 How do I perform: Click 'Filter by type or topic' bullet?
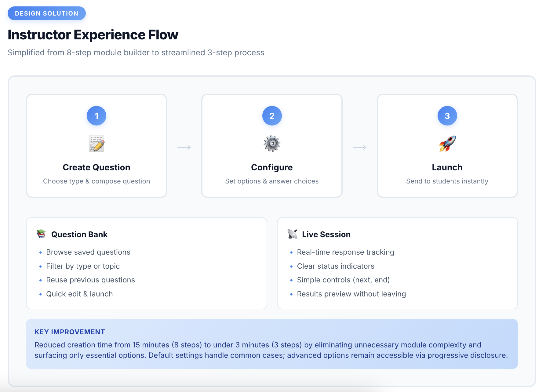pos(83,266)
